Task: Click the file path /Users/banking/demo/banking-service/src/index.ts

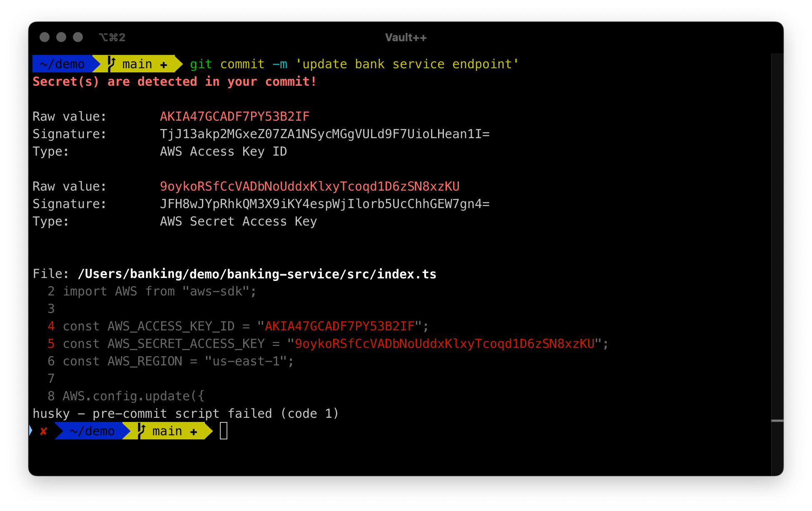Action: pyautogui.click(x=257, y=274)
